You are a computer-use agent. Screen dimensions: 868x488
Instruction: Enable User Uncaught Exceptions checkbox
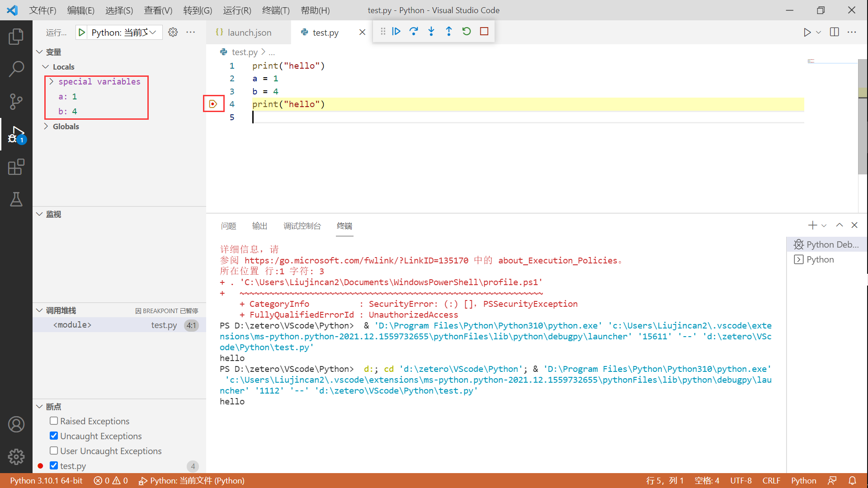54,450
